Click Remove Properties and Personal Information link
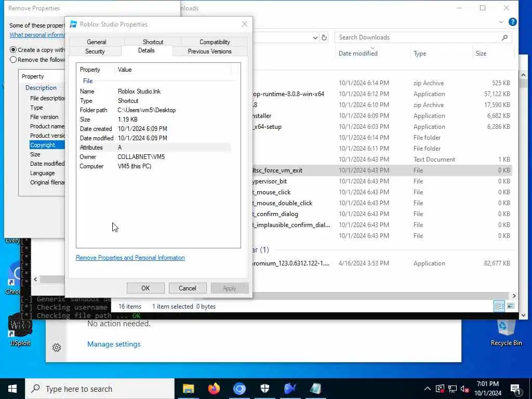 click(x=130, y=258)
